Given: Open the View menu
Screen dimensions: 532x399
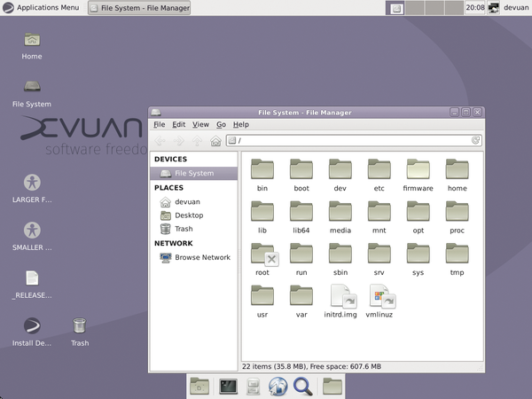Looking at the screenshot, I should [x=200, y=124].
